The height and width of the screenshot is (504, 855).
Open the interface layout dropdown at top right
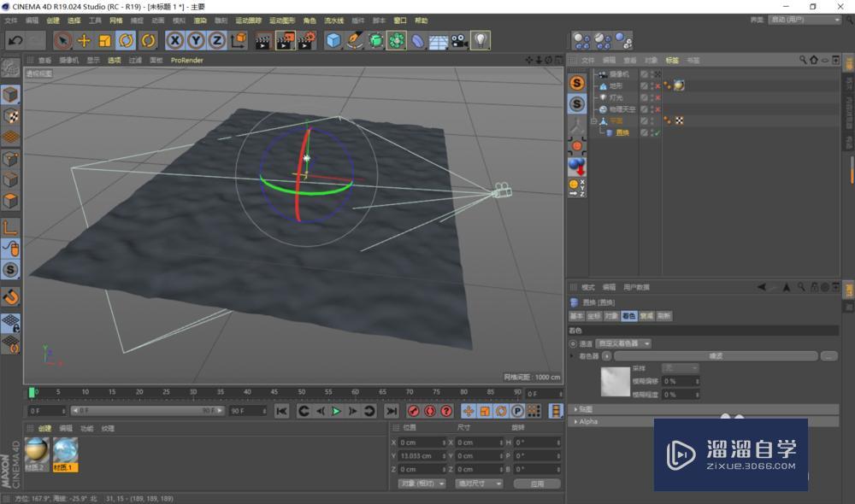(x=805, y=20)
